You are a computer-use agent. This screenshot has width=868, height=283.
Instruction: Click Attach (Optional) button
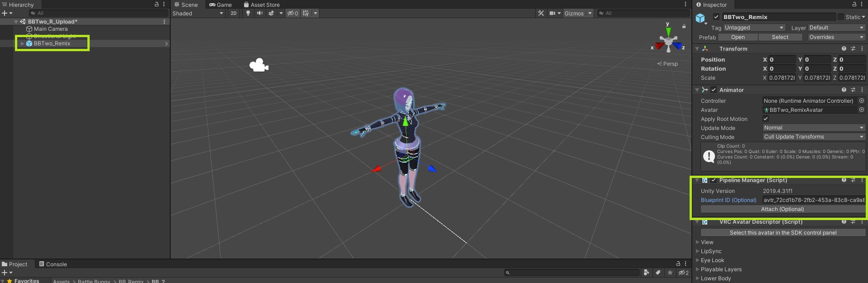pos(782,209)
